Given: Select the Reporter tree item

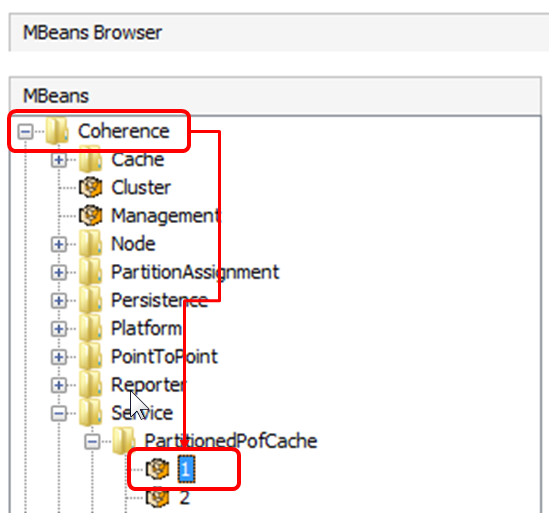Looking at the screenshot, I should (148, 385).
